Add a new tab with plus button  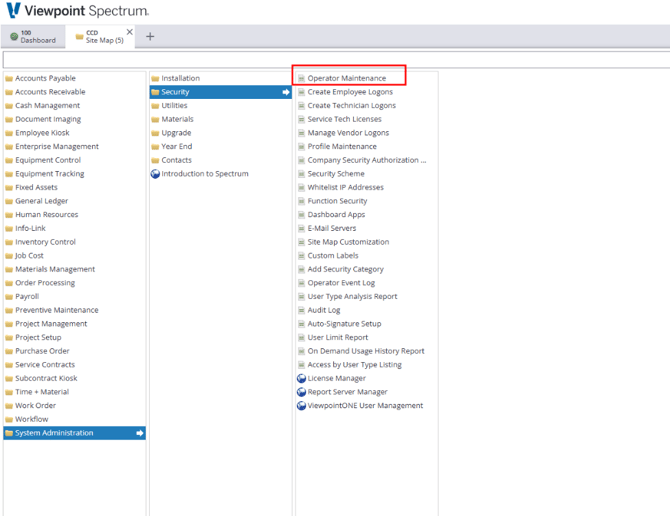click(150, 37)
